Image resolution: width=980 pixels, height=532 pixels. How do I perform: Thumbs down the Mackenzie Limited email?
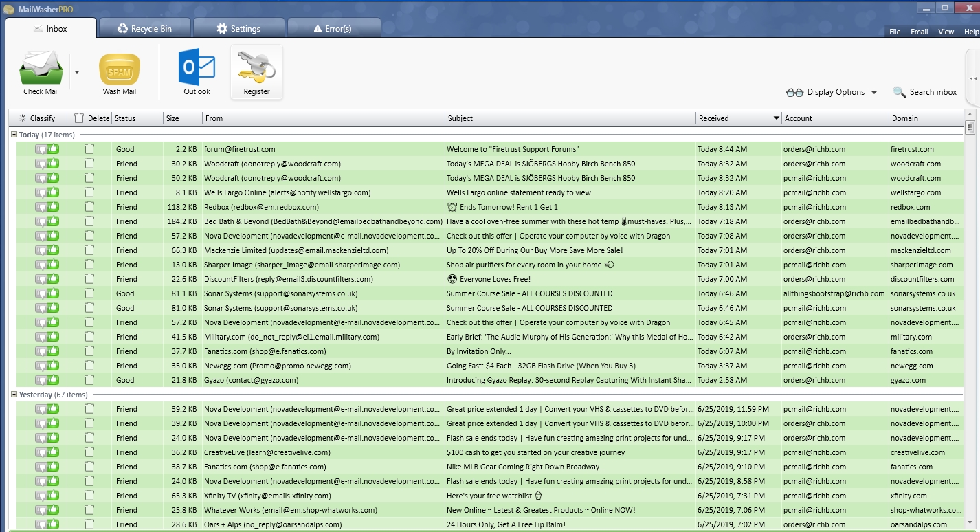coord(41,250)
